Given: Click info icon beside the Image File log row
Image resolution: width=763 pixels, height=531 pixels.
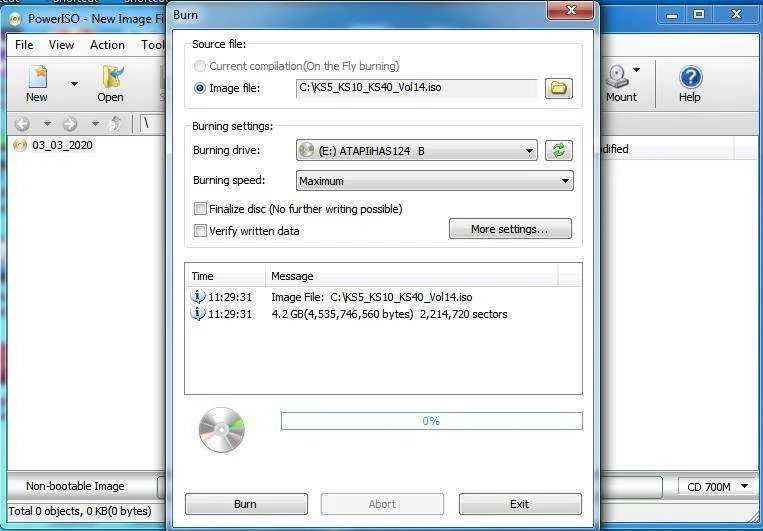Looking at the screenshot, I should coord(198,296).
